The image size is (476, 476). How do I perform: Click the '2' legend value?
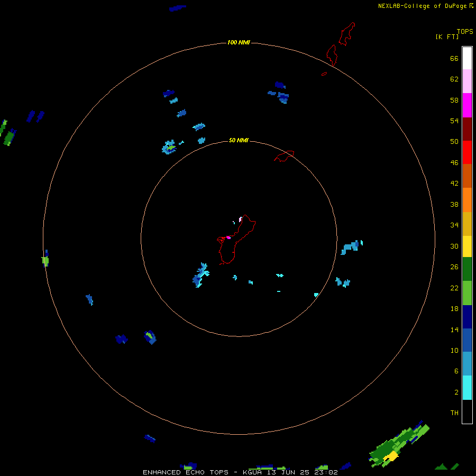pyautogui.click(x=456, y=392)
